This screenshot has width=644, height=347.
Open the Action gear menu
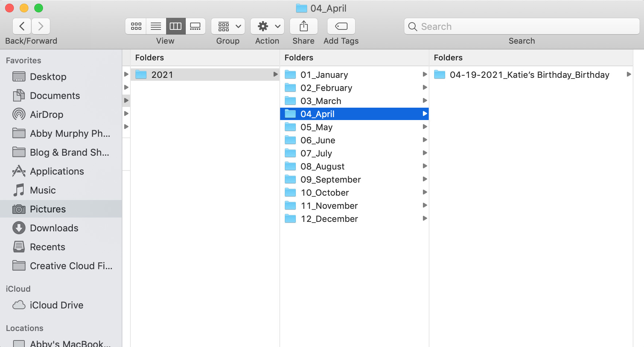[267, 26]
